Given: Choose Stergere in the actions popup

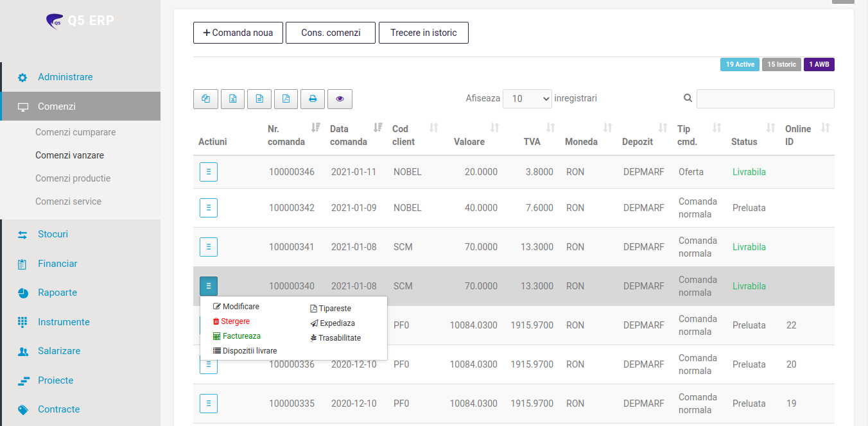Looking at the screenshot, I should (231, 321).
